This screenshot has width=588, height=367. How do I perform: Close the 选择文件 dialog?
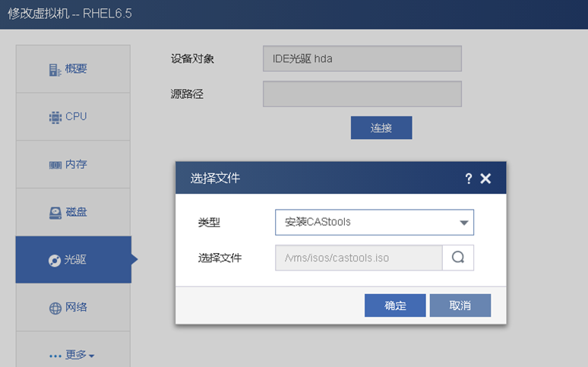pos(486,179)
